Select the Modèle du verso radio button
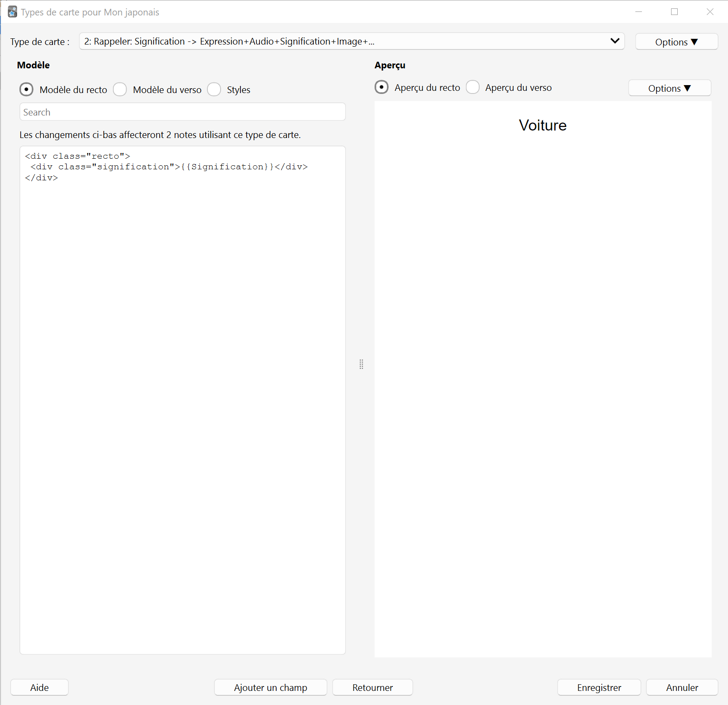Screen dimensions: 728x705 120,90
